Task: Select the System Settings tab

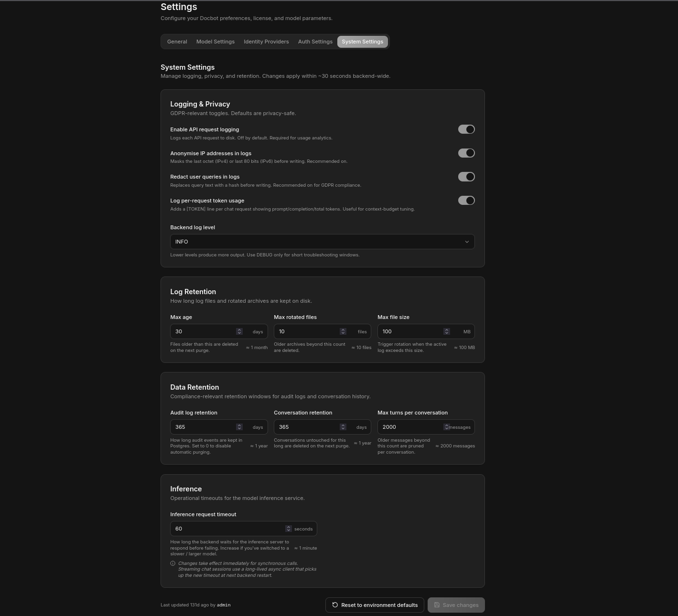Action: click(362, 42)
